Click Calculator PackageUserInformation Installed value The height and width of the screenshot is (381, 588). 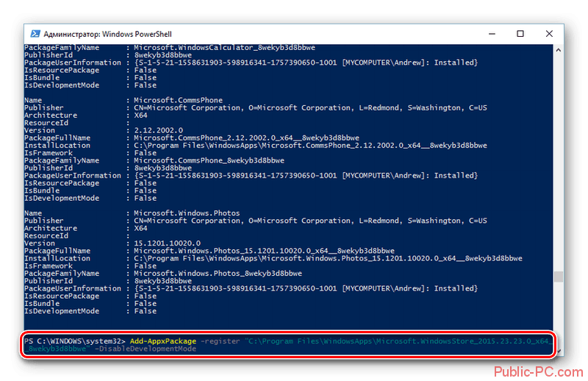(x=306, y=63)
